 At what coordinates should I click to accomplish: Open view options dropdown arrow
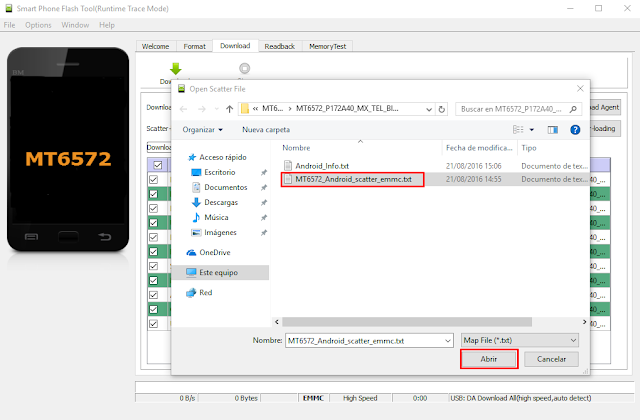pyautogui.click(x=532, y=130)
